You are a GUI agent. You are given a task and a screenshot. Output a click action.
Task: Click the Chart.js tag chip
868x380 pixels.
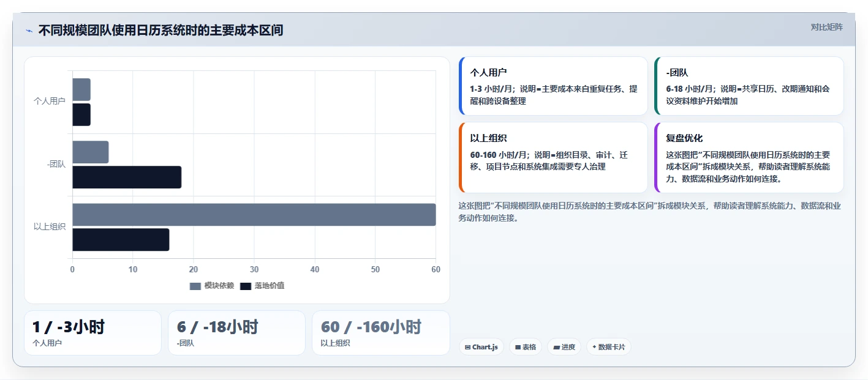tap(481, 347)
